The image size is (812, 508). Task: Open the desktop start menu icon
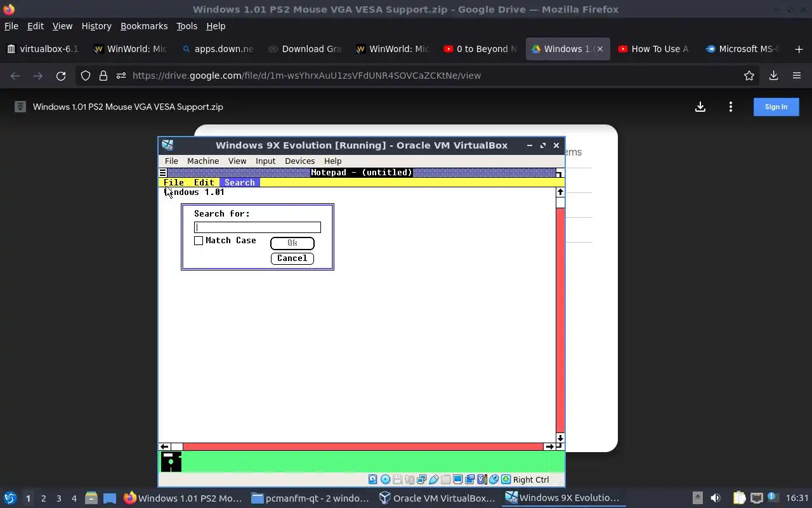10,498
